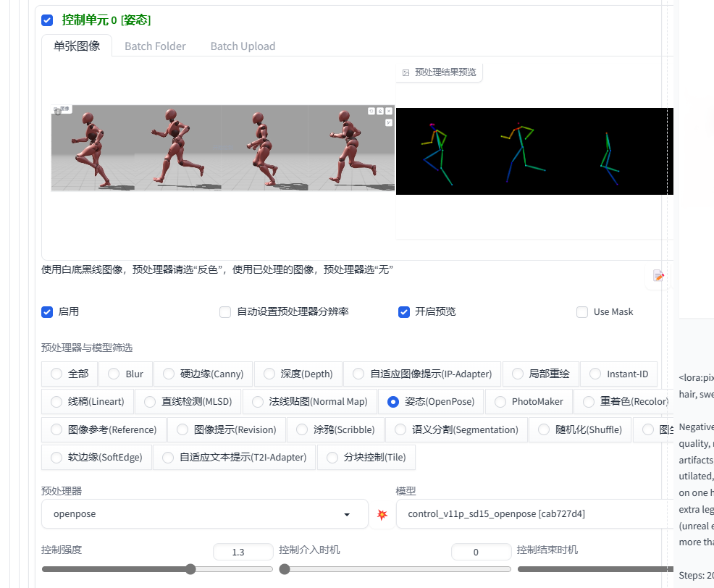Click the edit pencil icon under the preview
Image resolution: width=714 pixels, height=588 pixels.
[658, 276]
